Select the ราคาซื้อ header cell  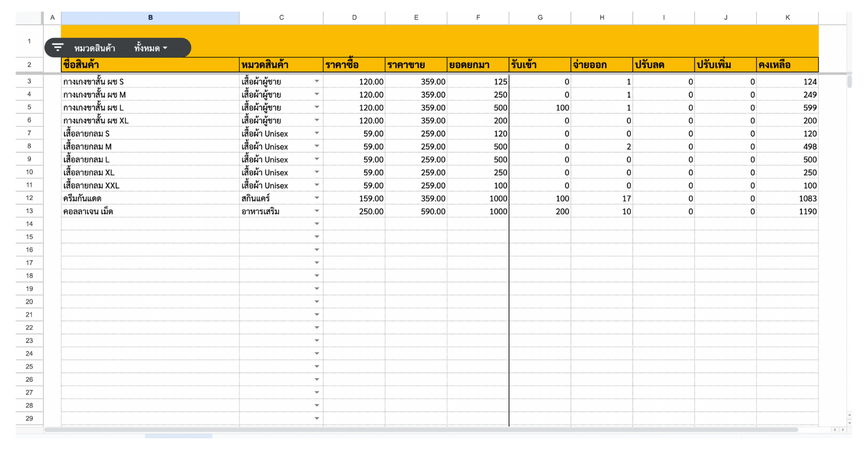pyautogui.click(x=354, y=65)
